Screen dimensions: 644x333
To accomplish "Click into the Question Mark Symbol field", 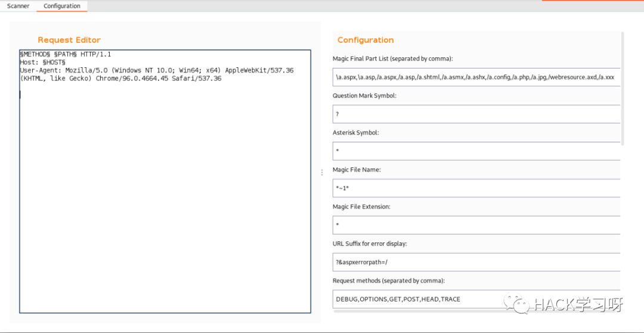I will tap(476, 114).
